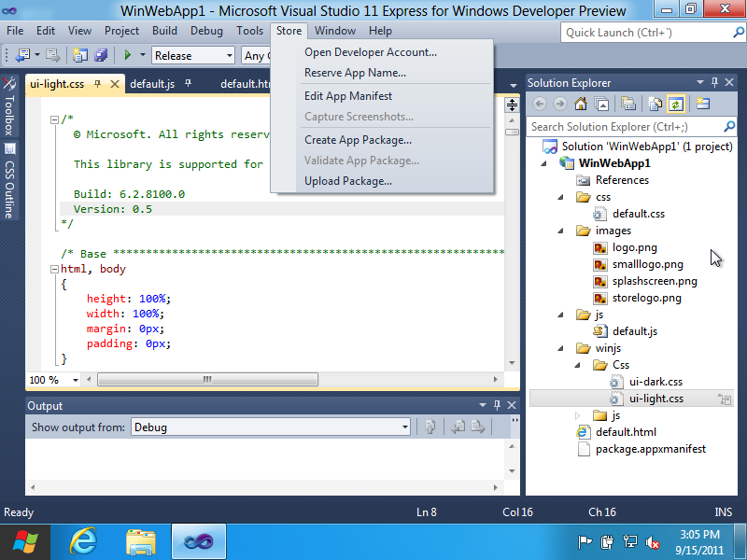This screenshot has height=560, width=747.
Task: Click Open Developer Account in Store menu
Action: (x=370, y=52)
